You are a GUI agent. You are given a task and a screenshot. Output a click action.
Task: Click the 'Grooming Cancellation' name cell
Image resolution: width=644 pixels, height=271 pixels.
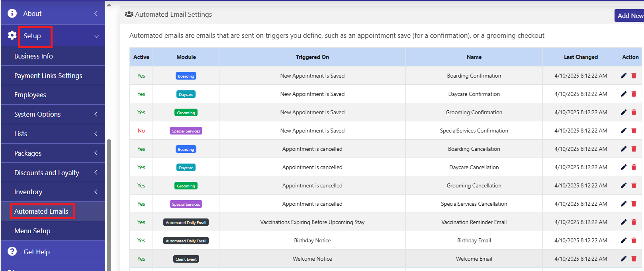point(474,185)
